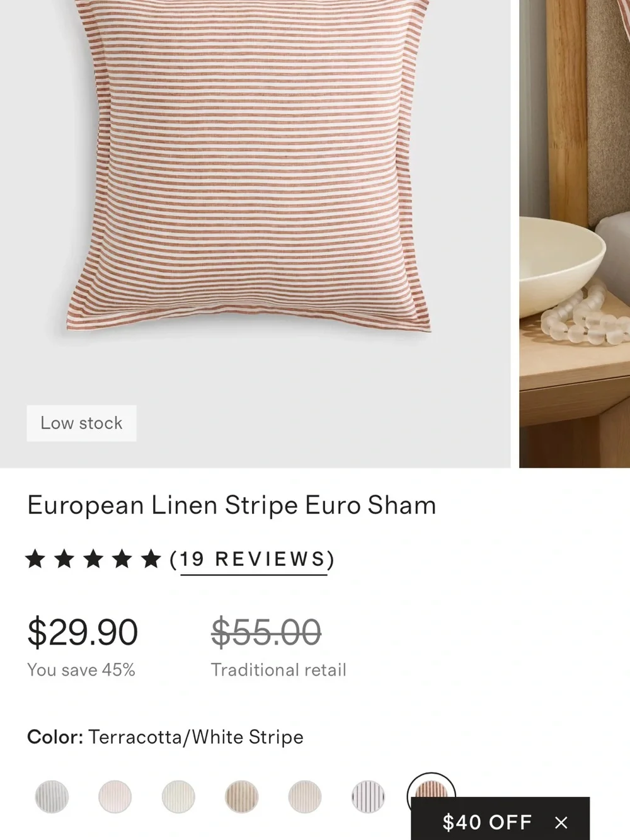The height and width of the screenshot is (840, 630).
Task: Select the grey stripe color swatch
Action: 52,797
